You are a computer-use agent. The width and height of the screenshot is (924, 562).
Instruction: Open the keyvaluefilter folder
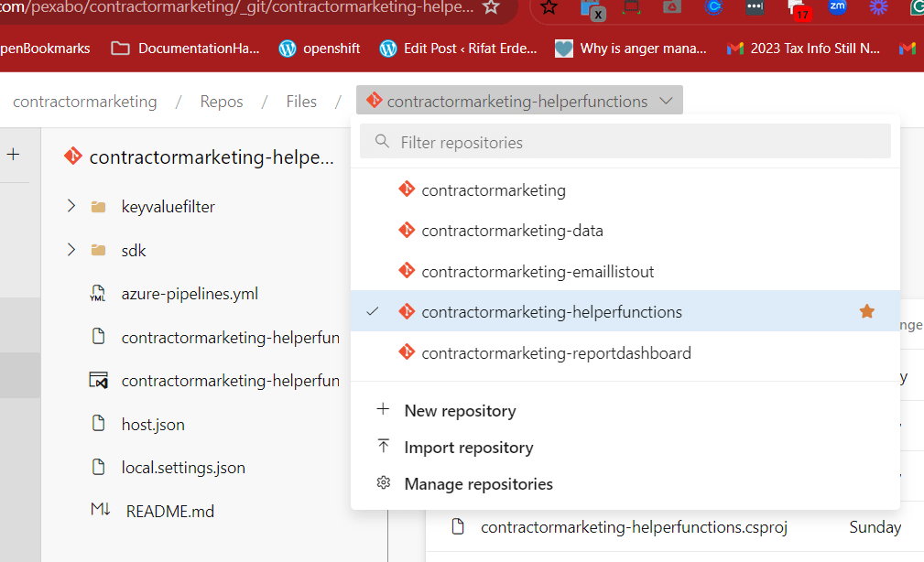168,206
